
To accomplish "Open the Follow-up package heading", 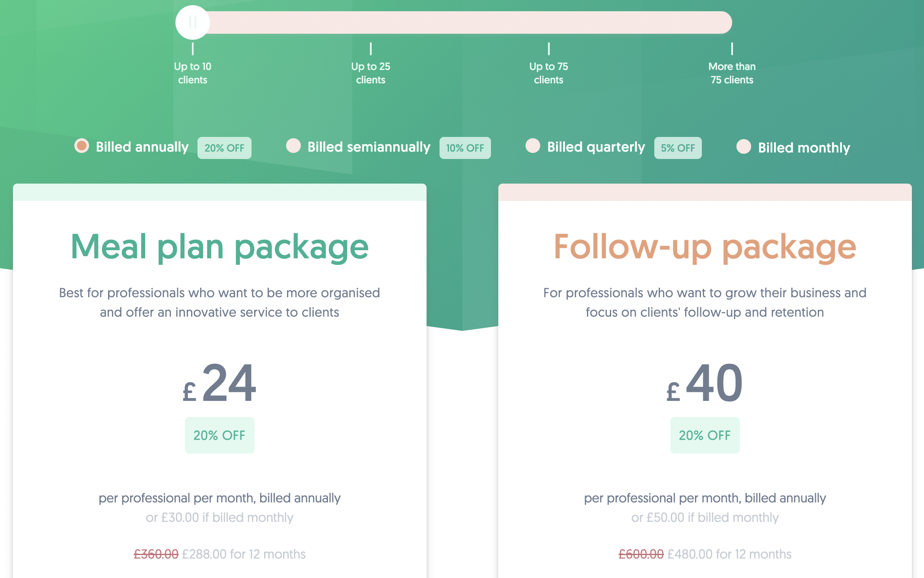I will click(x=705, y=247).
